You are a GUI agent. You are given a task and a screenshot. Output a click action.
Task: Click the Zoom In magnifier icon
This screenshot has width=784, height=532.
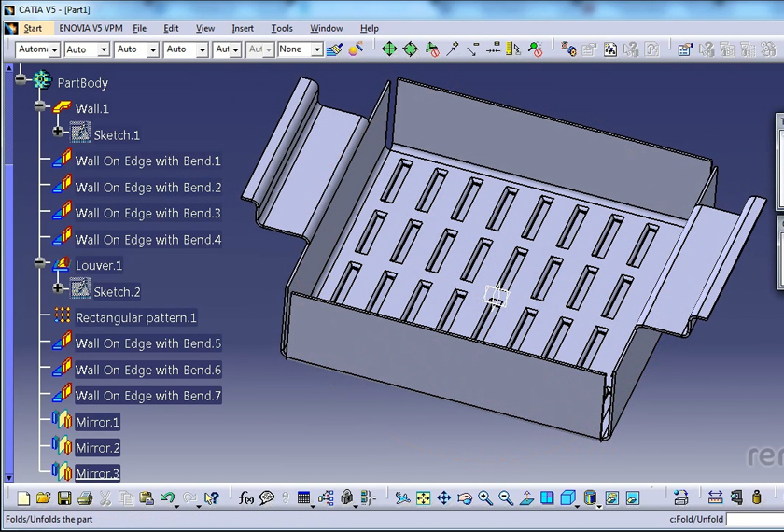(x=485, y=499)
